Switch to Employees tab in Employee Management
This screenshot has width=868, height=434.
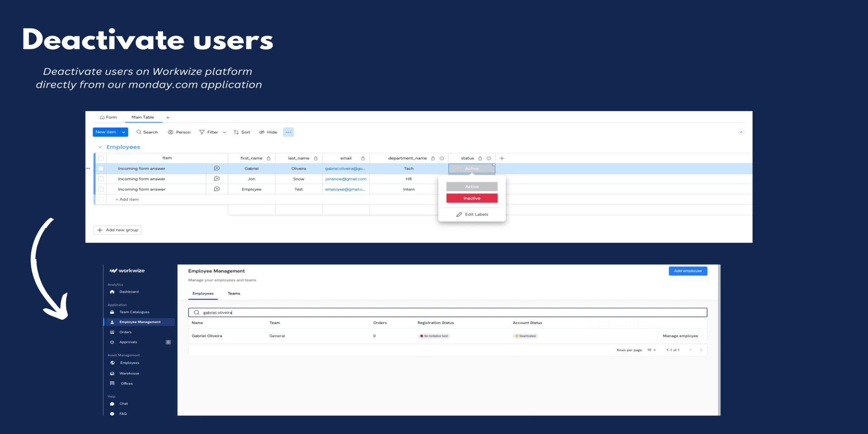203,293
